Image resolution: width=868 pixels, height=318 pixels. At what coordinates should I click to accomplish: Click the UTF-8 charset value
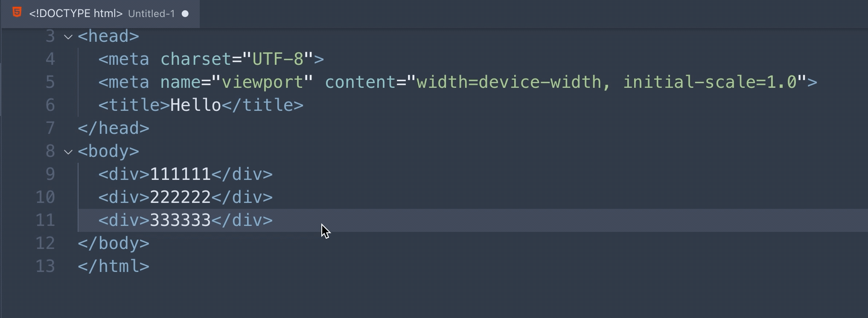(x=278, y=59)
